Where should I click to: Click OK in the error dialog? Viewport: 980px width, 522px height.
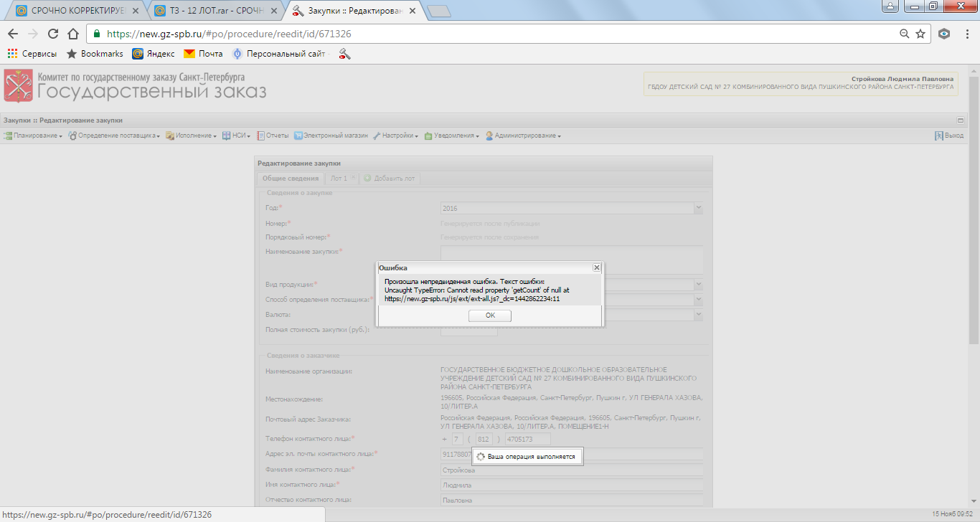489,315
